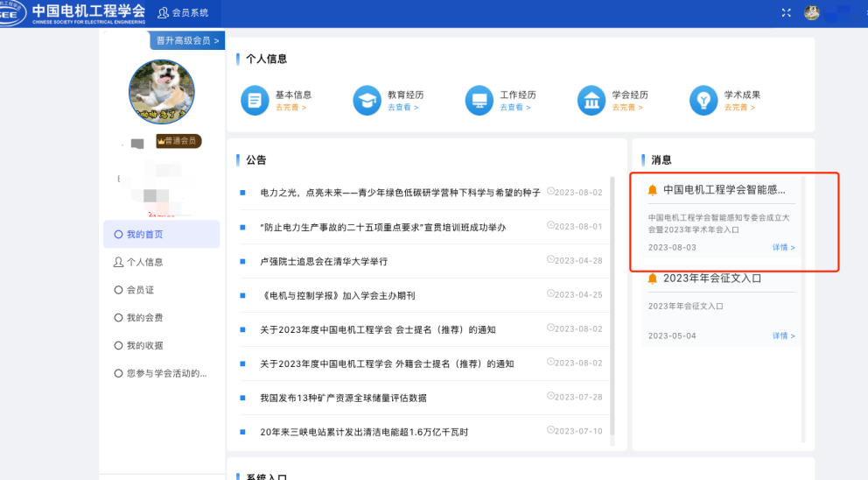The width and height of the screenshot is (868, 480).
Task: Open announcement 我国发布13种矿产资源全球储量评估数据
Action: point(343,398)
